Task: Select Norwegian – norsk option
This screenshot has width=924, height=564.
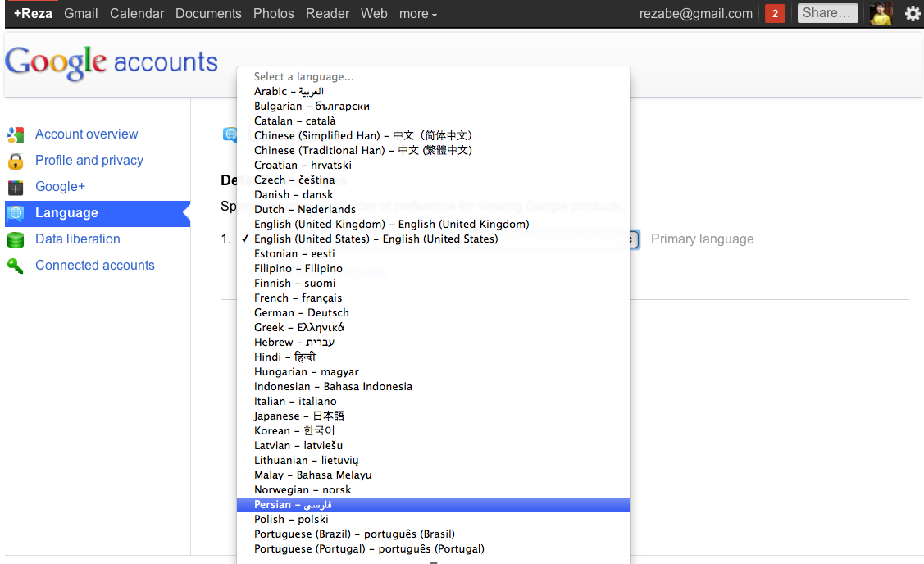Action: 433,489
